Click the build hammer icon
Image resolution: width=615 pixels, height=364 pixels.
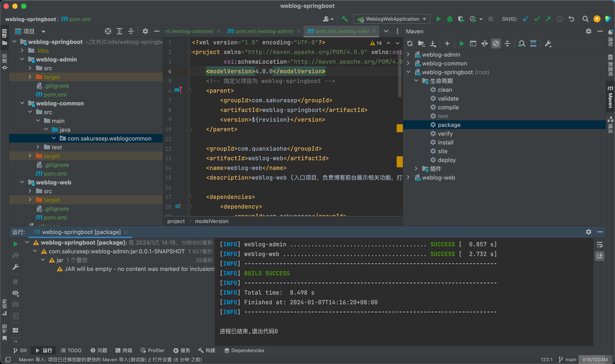(345, 19)
